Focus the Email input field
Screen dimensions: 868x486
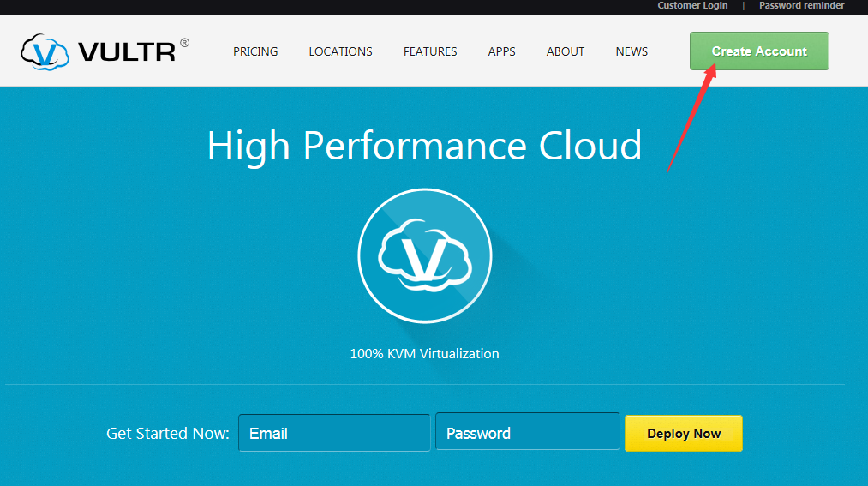(334, 433)
